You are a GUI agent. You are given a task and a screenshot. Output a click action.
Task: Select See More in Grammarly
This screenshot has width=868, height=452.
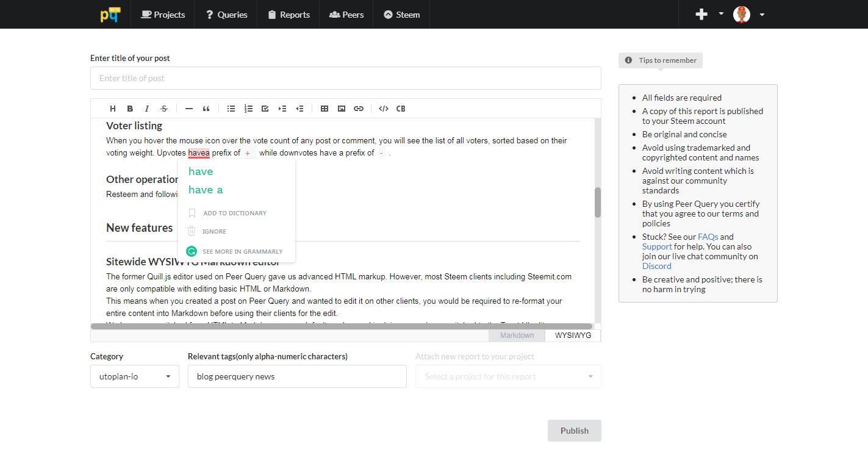point(235,251)
